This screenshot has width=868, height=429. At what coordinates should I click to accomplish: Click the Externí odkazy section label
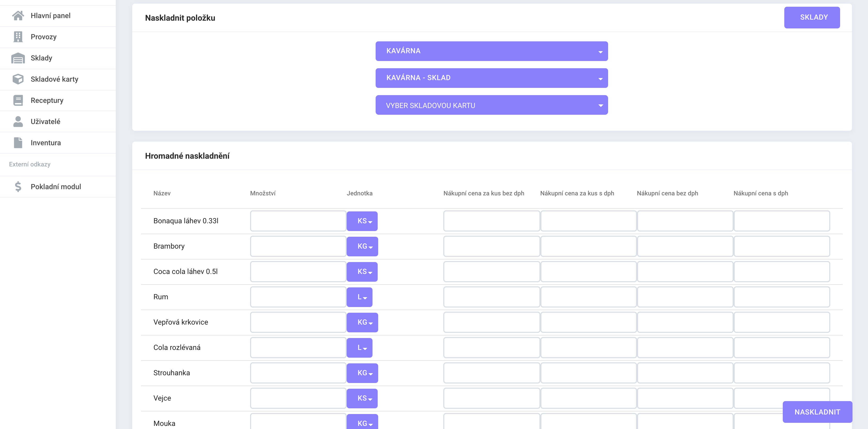[30, 164]
